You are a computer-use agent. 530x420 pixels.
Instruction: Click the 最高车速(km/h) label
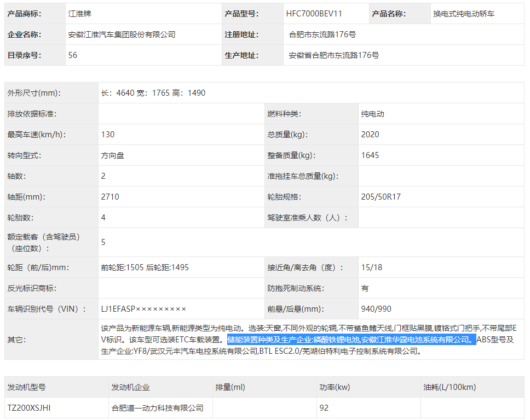(x=37, y=135)
